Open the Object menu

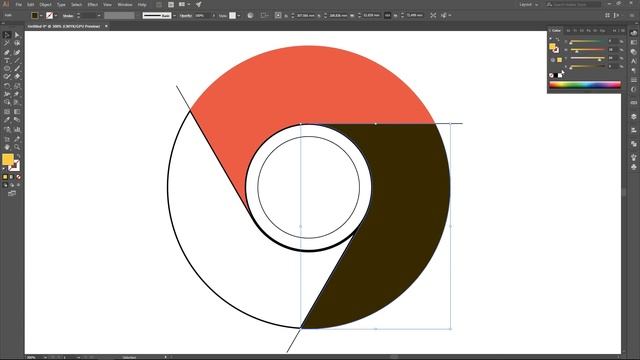point(45,4)
